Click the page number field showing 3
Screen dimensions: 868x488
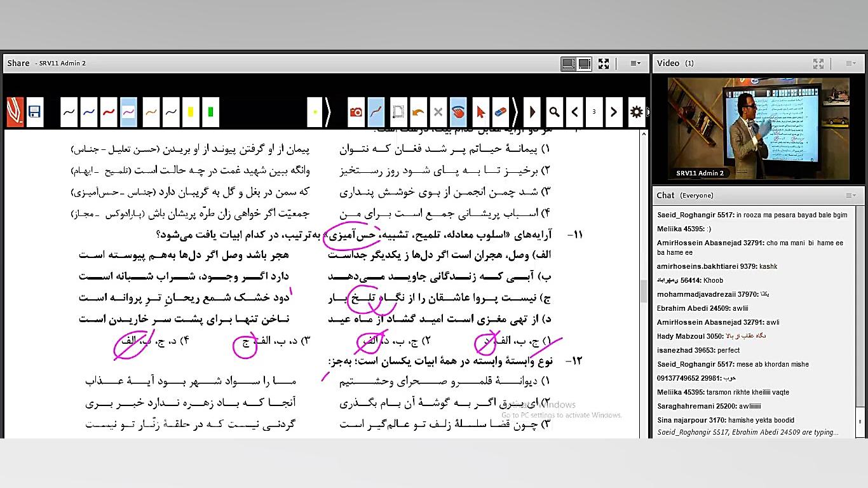point(593,112)
